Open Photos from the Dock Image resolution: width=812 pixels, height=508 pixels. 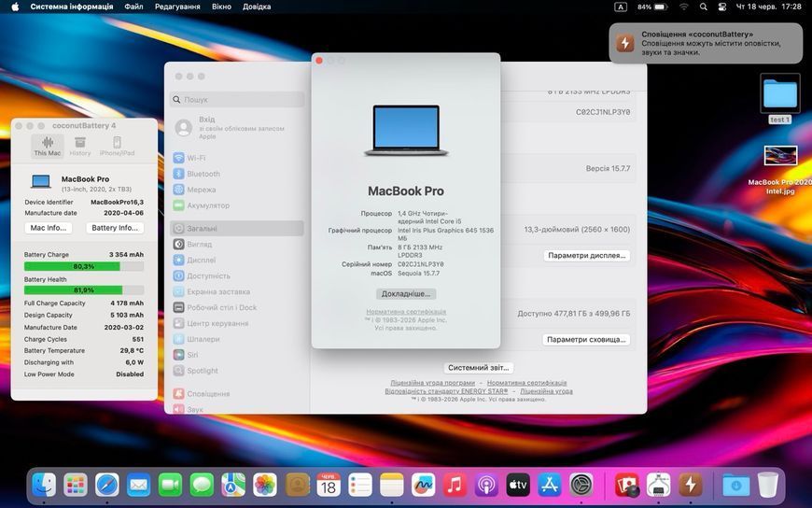coord(265,486)
